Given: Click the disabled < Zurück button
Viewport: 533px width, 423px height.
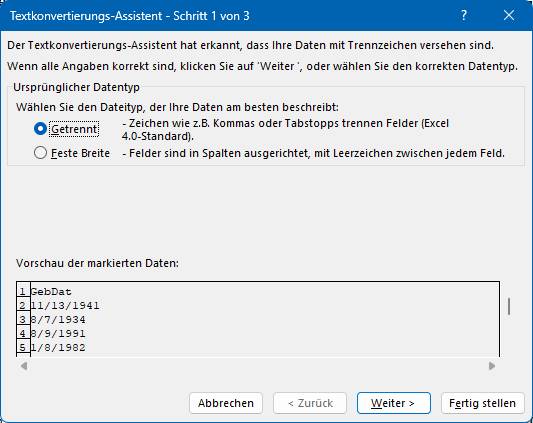Looking at the screenshot, I should click(x=310, y=403).
